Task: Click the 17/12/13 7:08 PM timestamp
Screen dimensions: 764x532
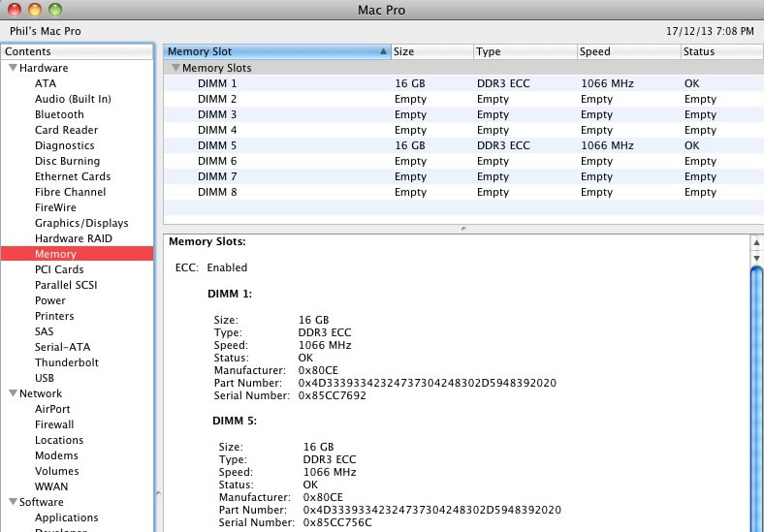Action: click(710, 31)
